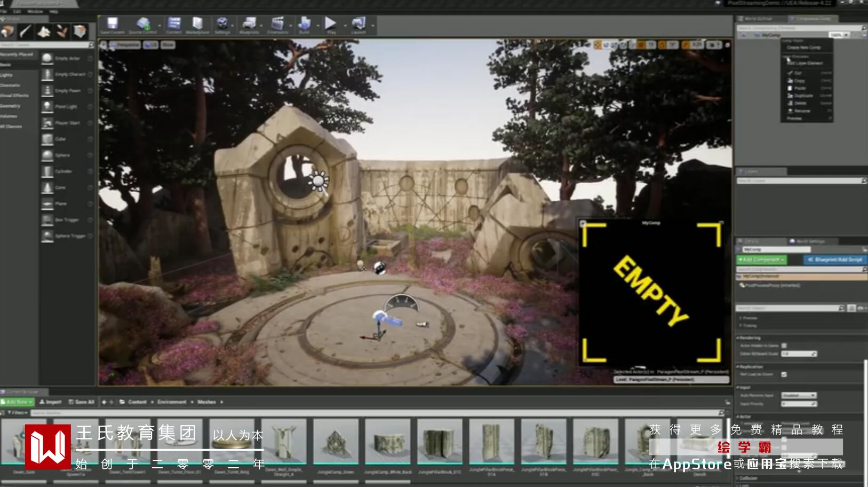This screenshot has height=487, width=868.
Task: Open the MyComp opacity percentage dropdown
Action: [x=839, y=35]
